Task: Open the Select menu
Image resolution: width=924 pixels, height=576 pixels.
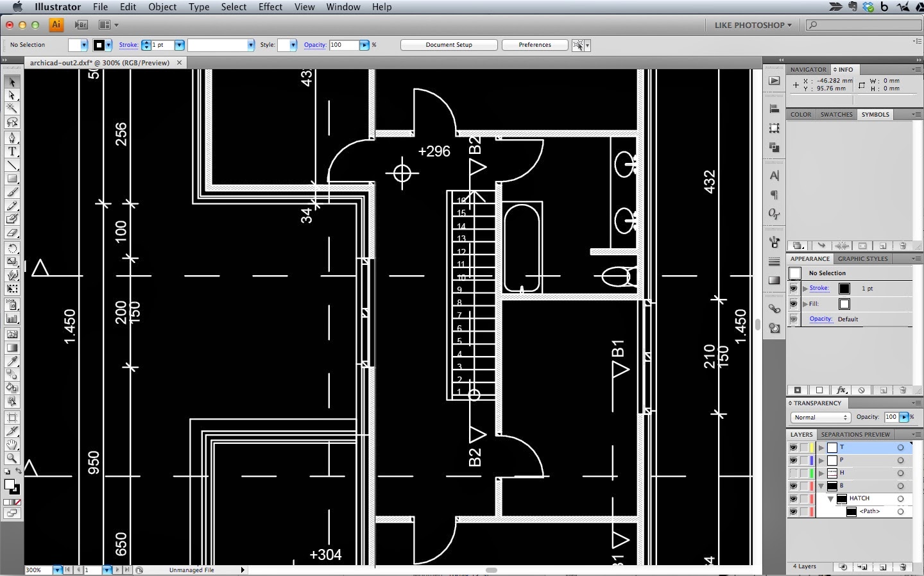Action: tap(234, 7)
